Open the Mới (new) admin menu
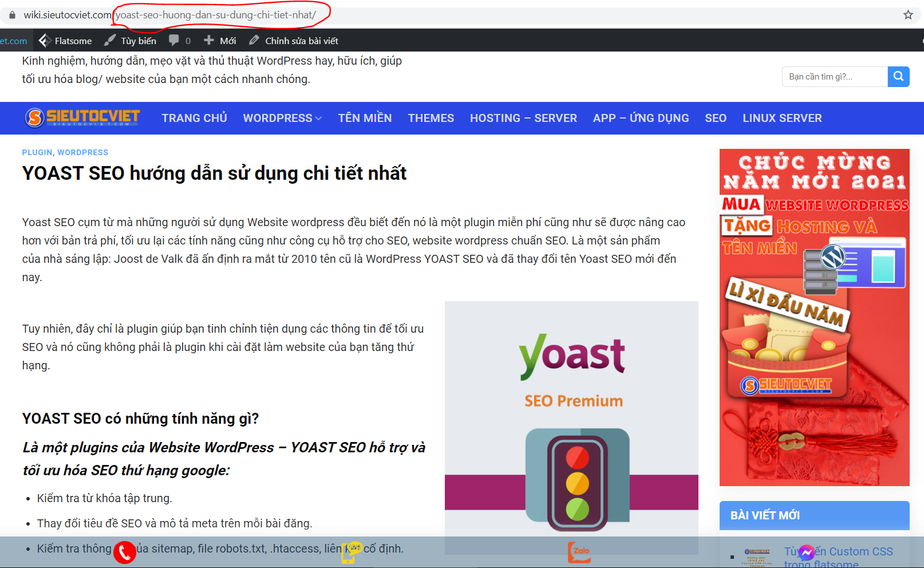 220,41
